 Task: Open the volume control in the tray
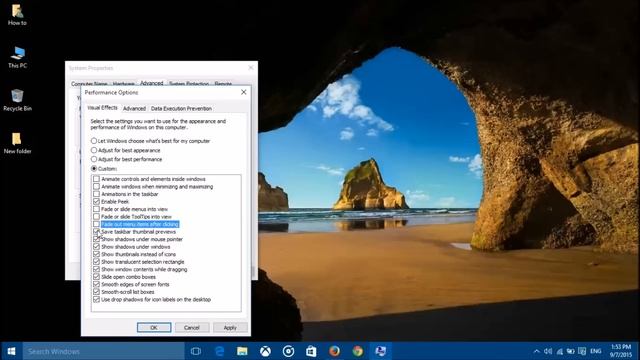[x=548, y=351]
